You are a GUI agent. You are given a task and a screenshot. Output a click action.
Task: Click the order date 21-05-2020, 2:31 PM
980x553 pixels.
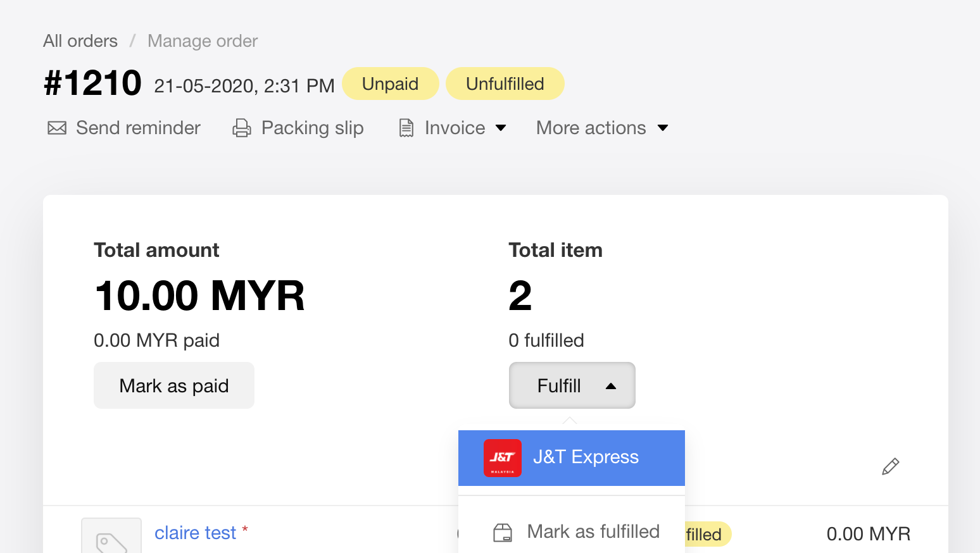244,85
